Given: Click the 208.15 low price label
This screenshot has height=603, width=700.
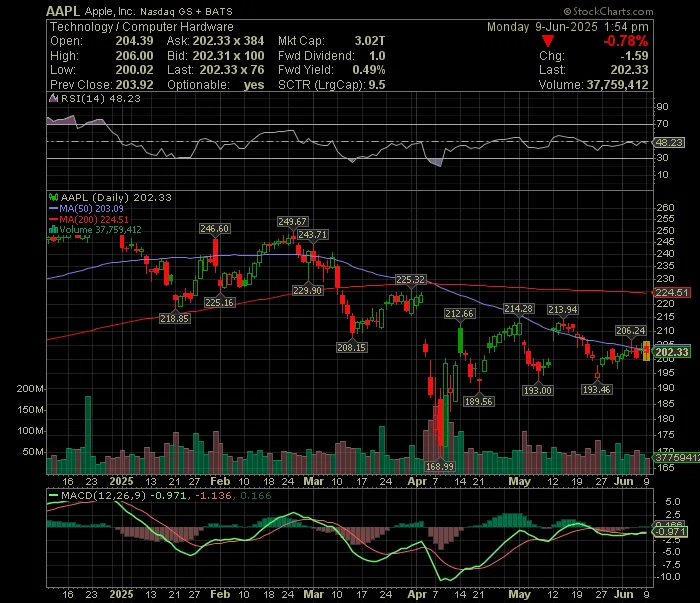Looking at the screenshot, I should point(352,347).
